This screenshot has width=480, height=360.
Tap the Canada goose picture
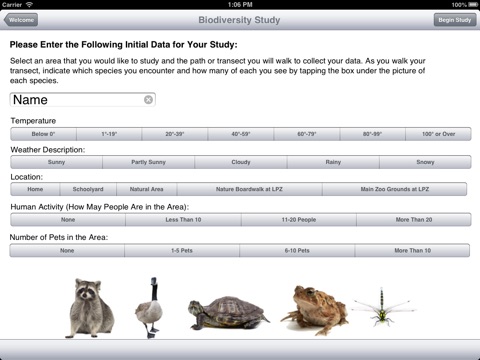(149, 308)
